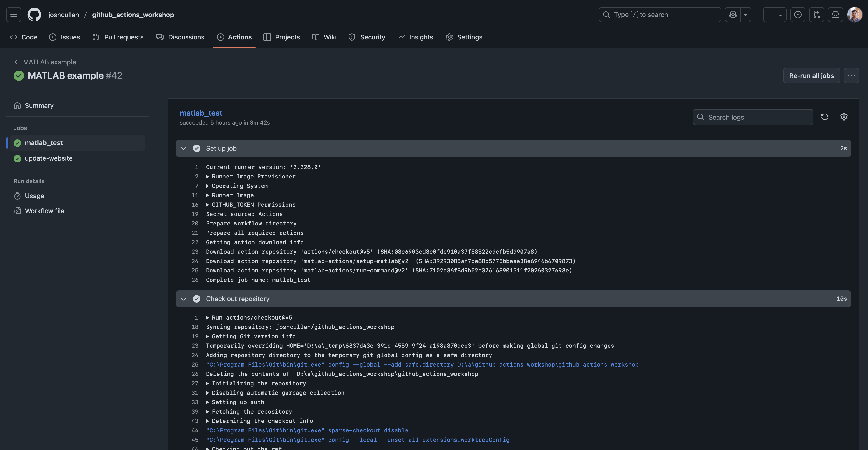Refresh logs with the reload icon
This screenshot has width=868, height=450.
coord(824,117)
